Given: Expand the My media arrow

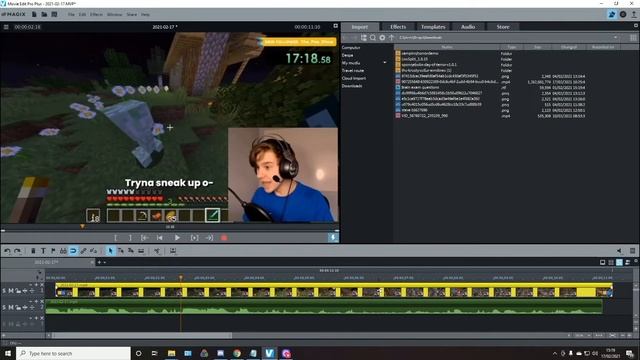Looking at the screenshot, I should tap(384, 63).
